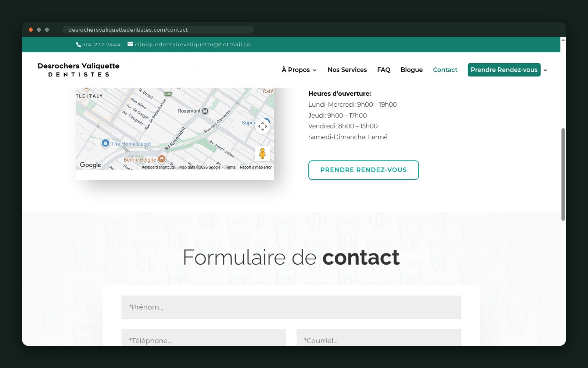Click the Rosemont metro station icon

click(x=205, y=111)
